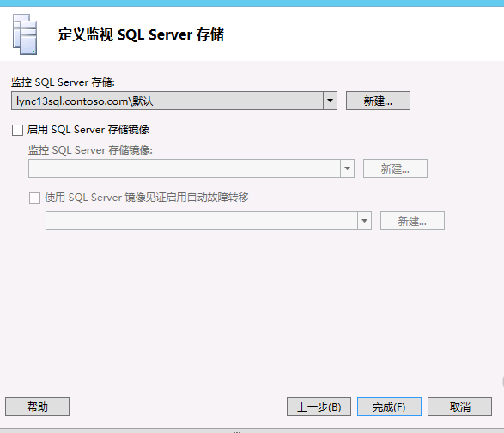
Task: Finish the wizard with 完成(F)
Action: (389, 406)
